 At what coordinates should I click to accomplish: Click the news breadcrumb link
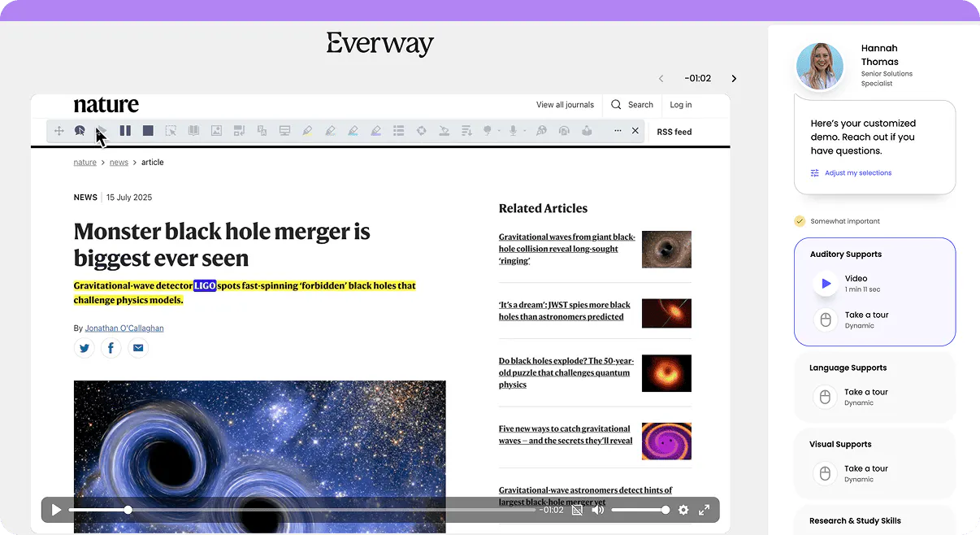(x=119, y=163)
